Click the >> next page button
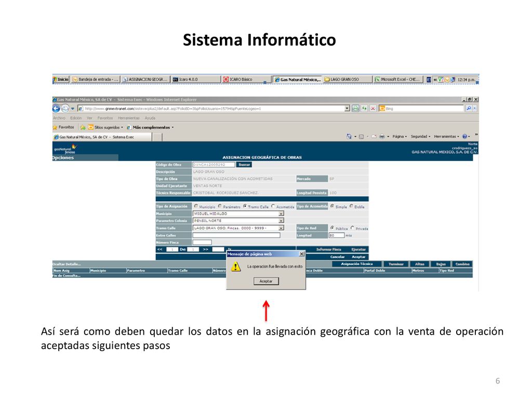532x399 pixels. [205, 249]
